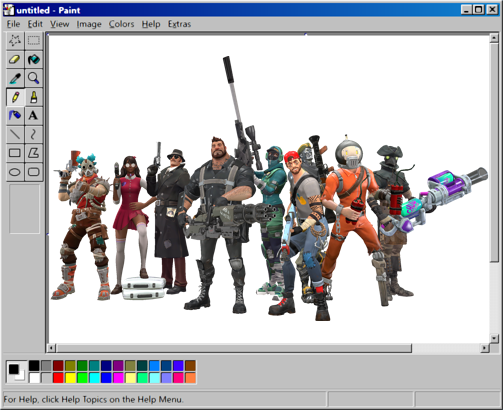
Task: Select the Ellipse tool
Action: [15, 172]
